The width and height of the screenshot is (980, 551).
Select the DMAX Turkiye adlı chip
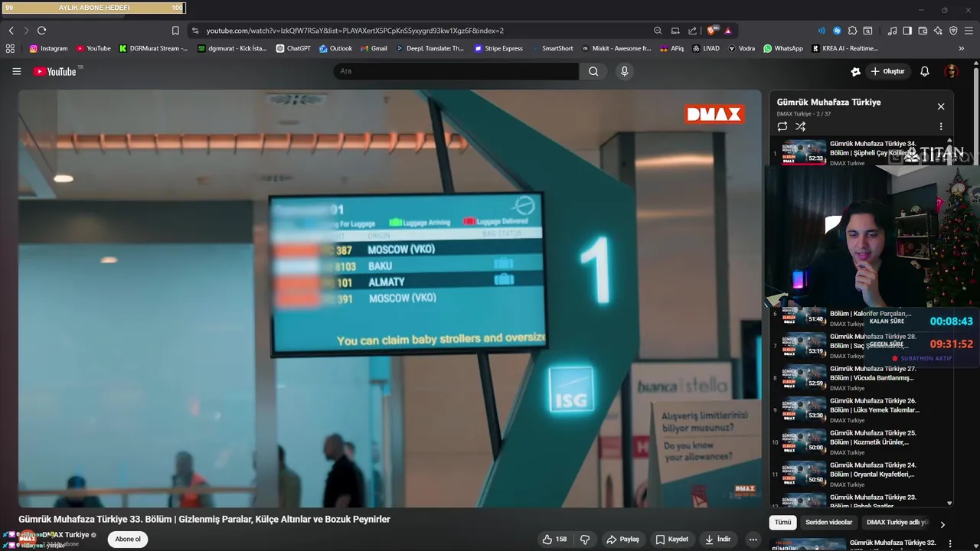click(x=897, y=523)
